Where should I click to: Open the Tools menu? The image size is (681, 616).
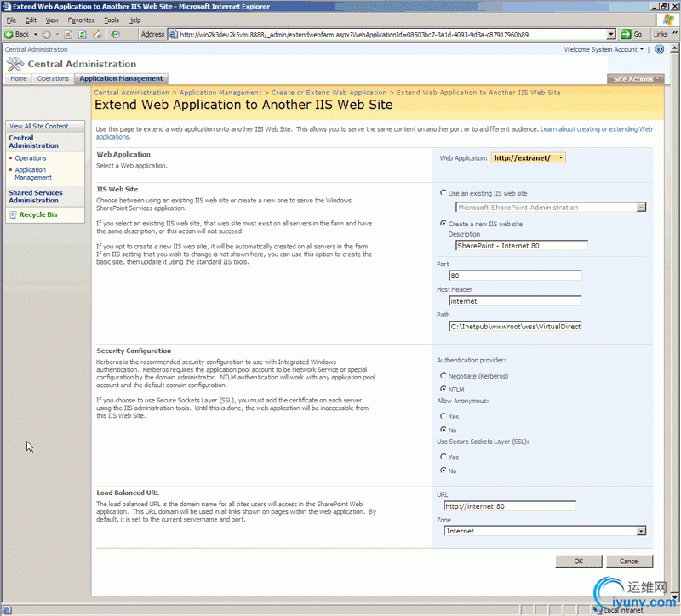(112, 20)
